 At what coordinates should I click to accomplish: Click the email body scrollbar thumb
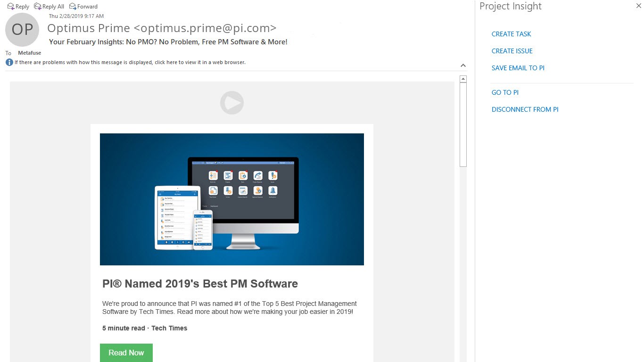463,124
